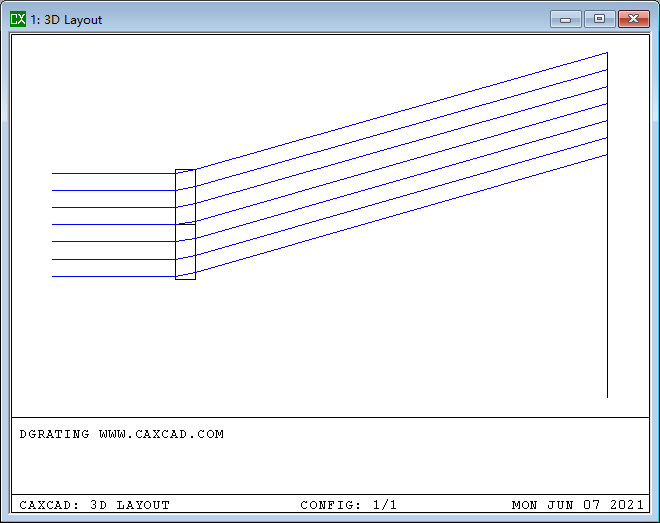Click the 'DGRATING WWW.CAXCAD.COM' caption text
Screen dimensions: 660x523
click(x=122, y=434)
